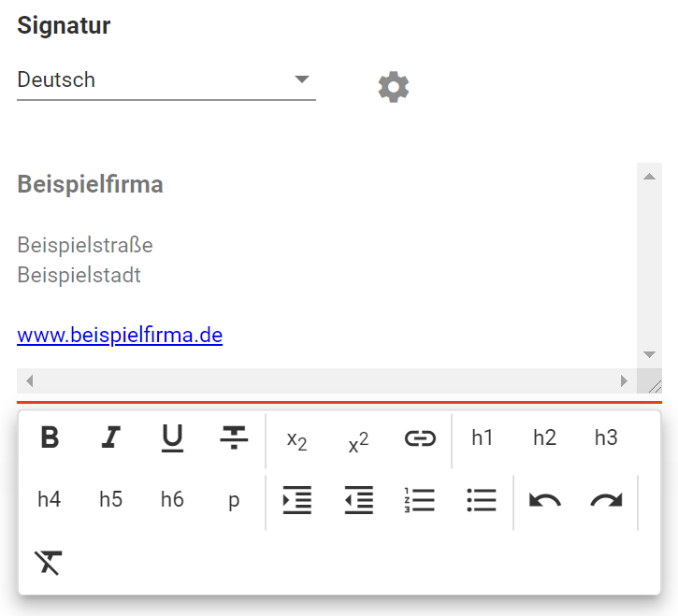Insert a hyperlink with link icon
The image size is (678, 616).
tap(420, 438)
